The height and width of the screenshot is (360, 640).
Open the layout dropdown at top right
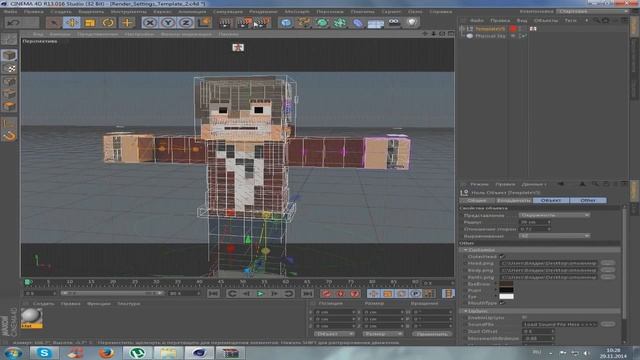[x=592, y=11]
